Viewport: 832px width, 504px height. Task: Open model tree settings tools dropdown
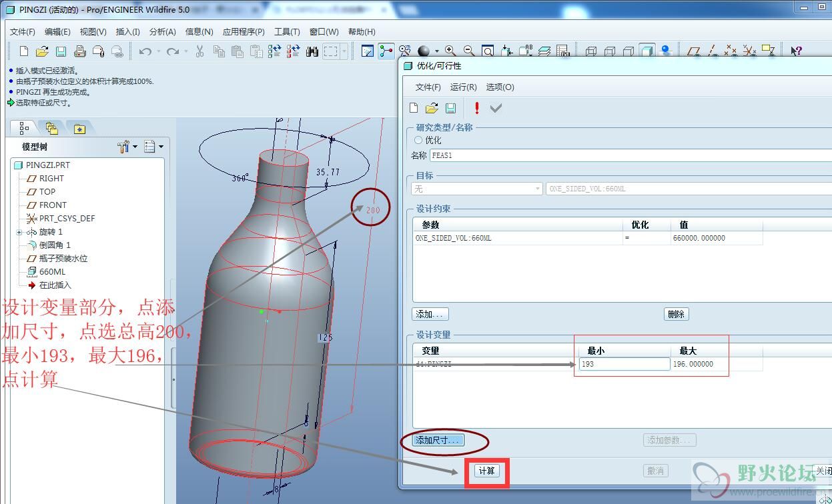pyautogui.click(x=127, y=147)
